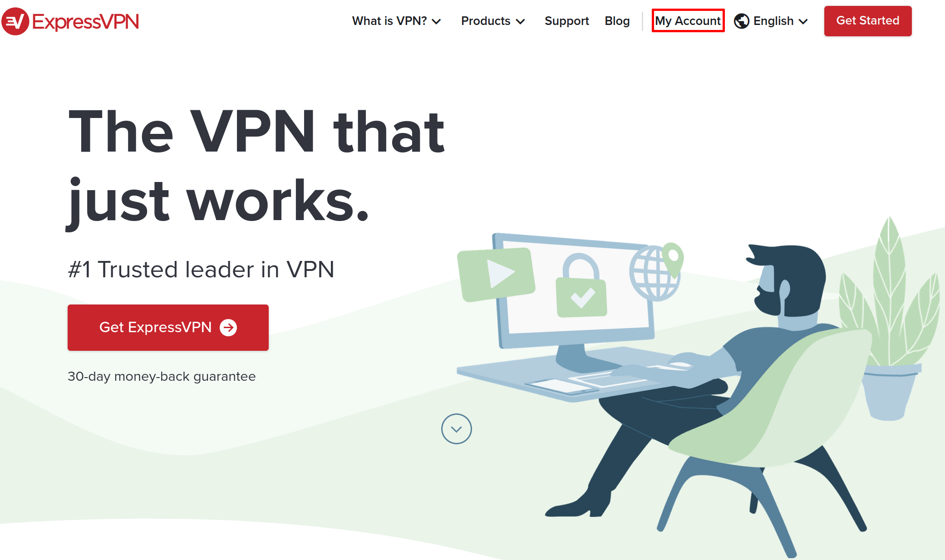Open the What is VPN? menu

tap(396, 21)
